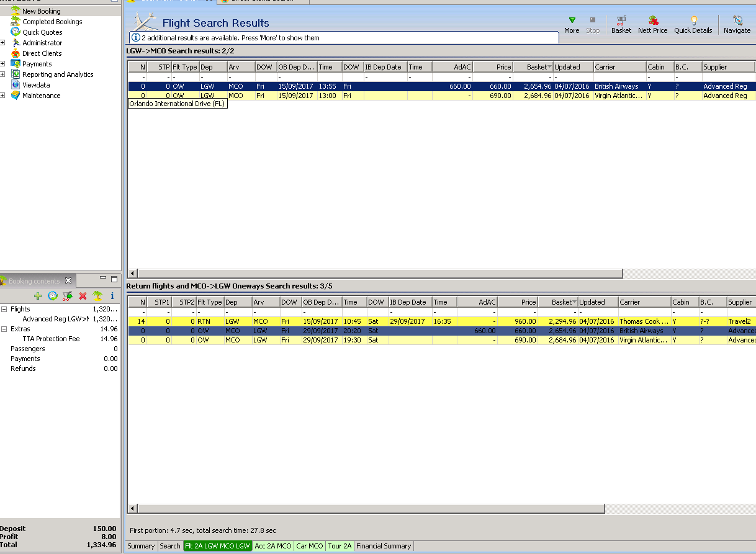This screenshot has height=554, width=756.
Task: Select Virgin Atlantic 13:00 outbound flight row
Action: coord(441,96)
